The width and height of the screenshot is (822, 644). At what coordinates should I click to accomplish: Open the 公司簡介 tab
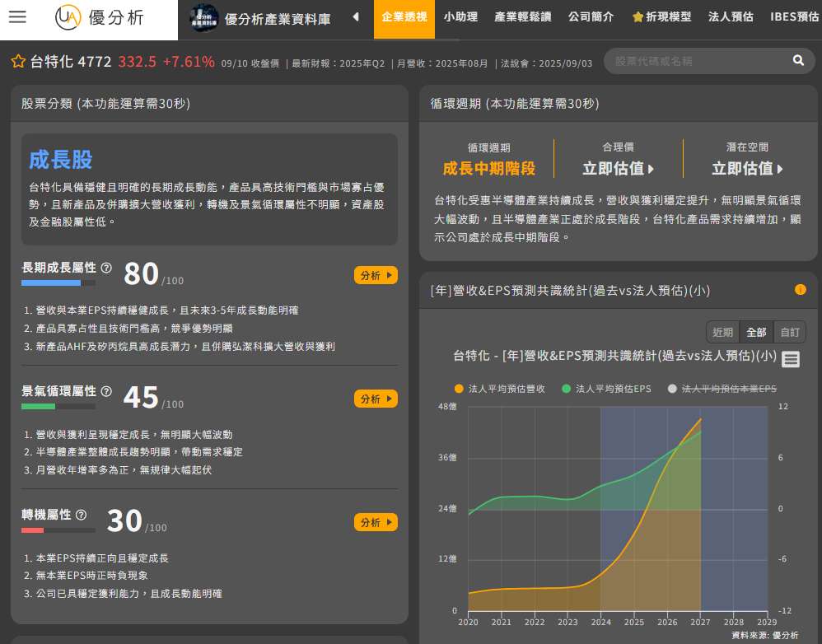[x=591, y=17]
